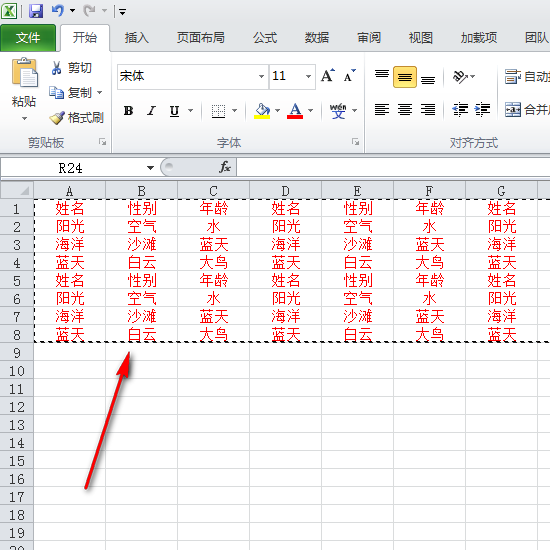Open Customize Quick Access Toolbar dropdown
550x550 pixels.
(x=122, y=12)
